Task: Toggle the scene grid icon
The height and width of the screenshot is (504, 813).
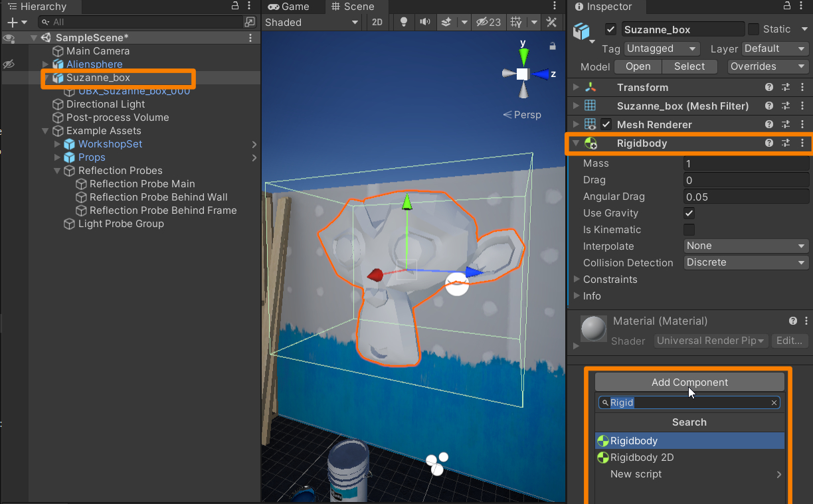Action: click(x=515, y=22)
